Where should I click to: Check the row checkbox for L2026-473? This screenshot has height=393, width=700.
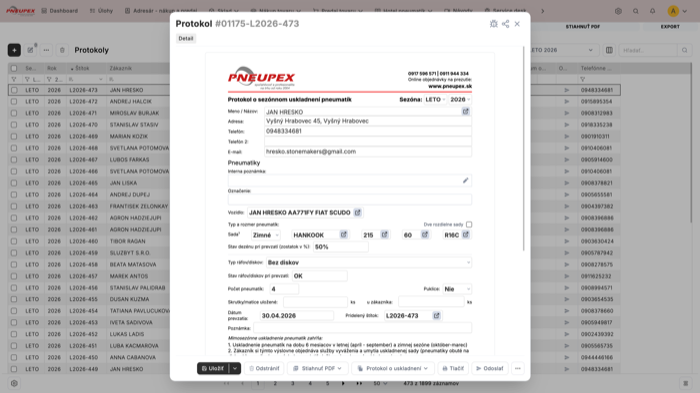(14, 90)
